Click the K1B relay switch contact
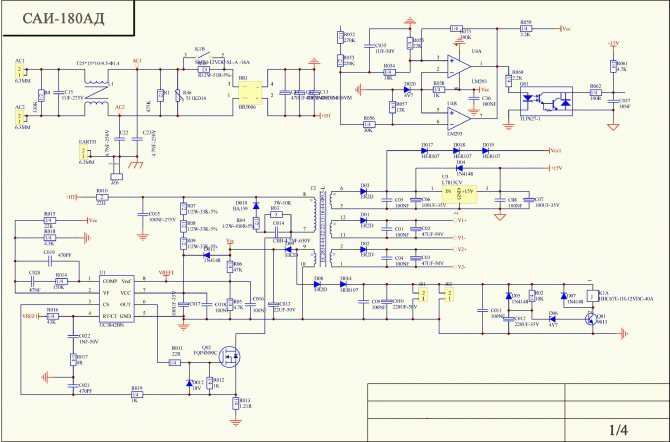Viewport: 670px width, 442px height. 205,56
